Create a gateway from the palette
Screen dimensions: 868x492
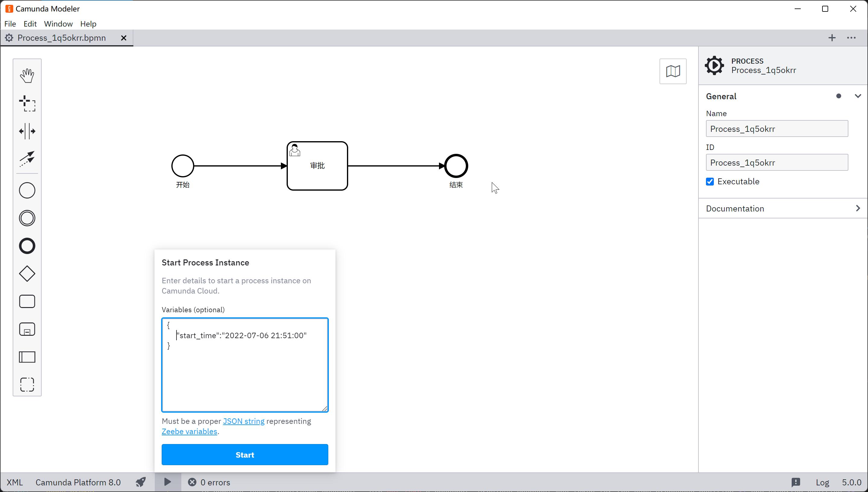tap(27, 274)
